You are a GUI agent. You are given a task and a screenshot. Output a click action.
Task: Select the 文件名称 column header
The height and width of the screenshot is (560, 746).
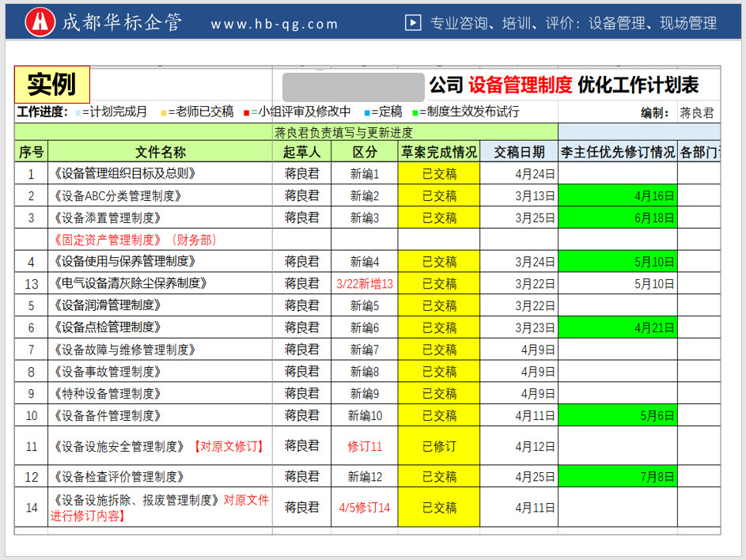160,152
